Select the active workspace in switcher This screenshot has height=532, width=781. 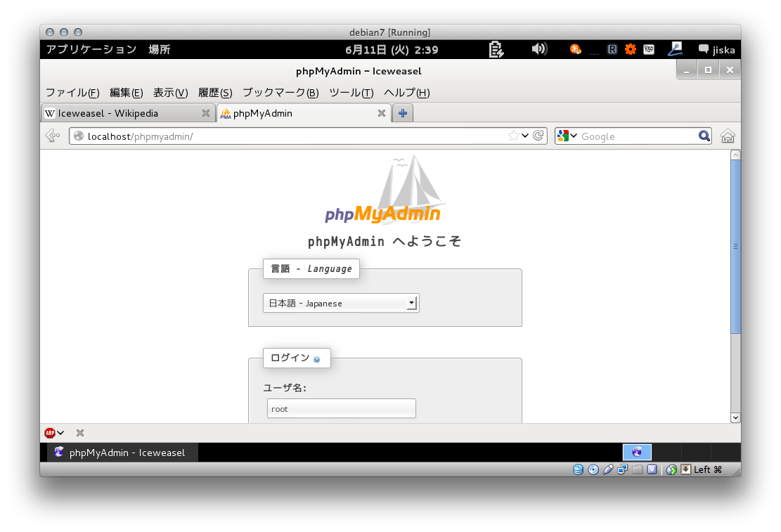(637, 453)
